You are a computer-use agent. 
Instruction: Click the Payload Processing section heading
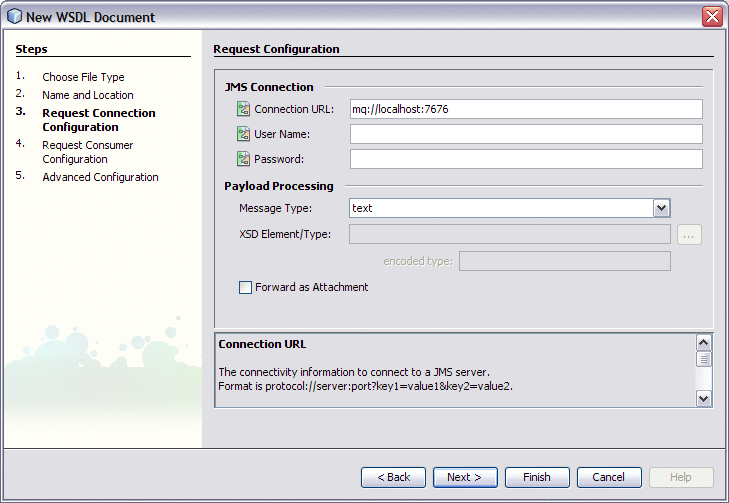tap(279, 186)
